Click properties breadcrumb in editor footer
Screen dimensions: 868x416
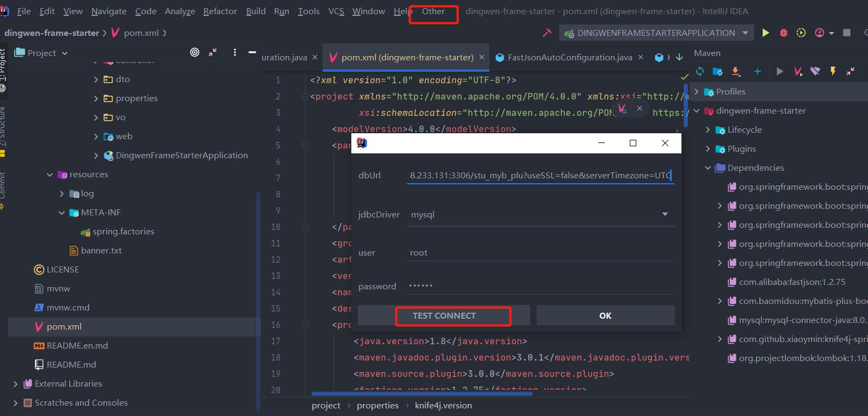pyautogui.click(x=377, y=406)
